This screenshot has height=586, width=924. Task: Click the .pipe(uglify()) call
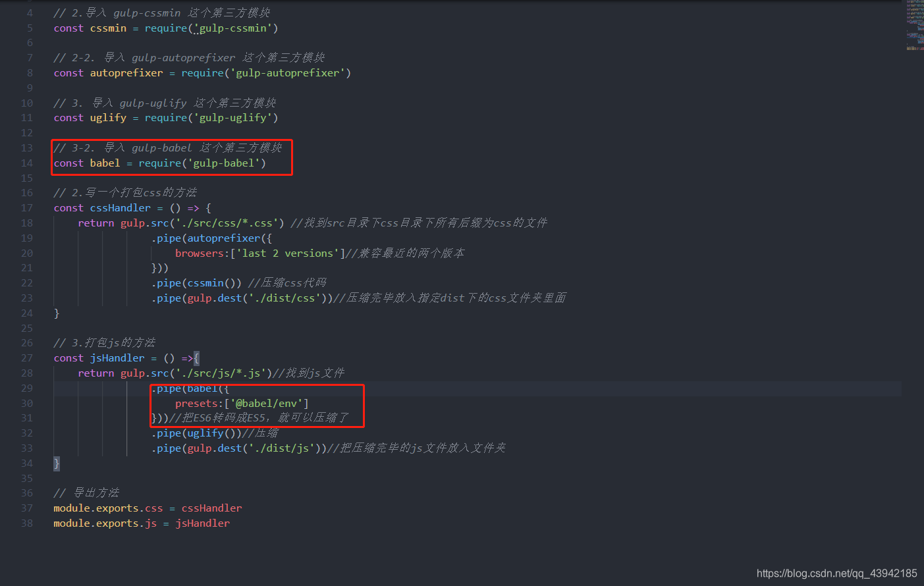pyautogui.click(x=196, y=433)
